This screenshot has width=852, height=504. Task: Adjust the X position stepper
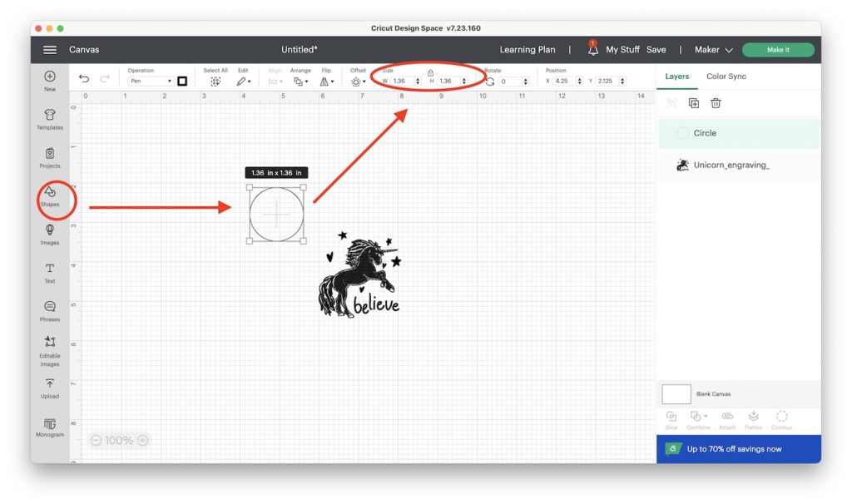(580, 81)
